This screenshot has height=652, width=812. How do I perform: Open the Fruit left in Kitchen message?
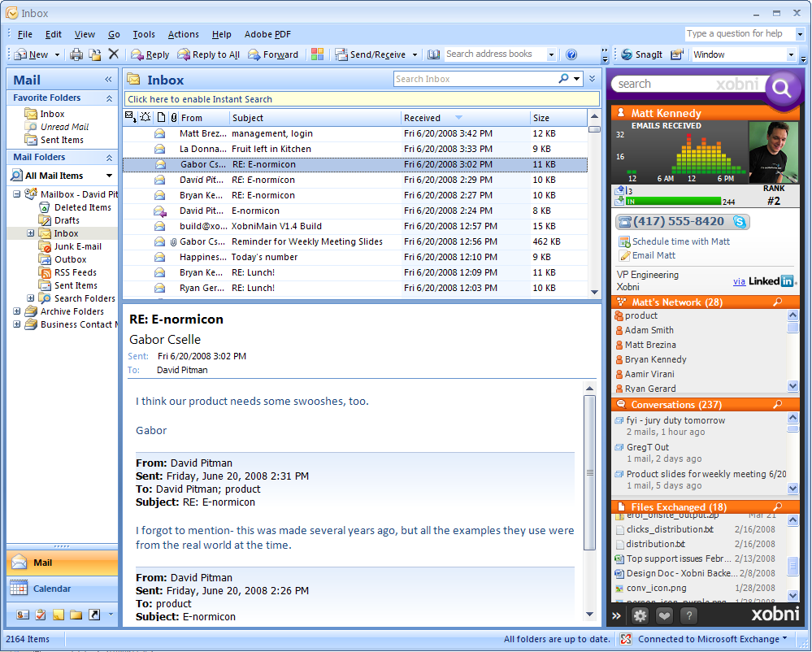[x=354, y=149]
